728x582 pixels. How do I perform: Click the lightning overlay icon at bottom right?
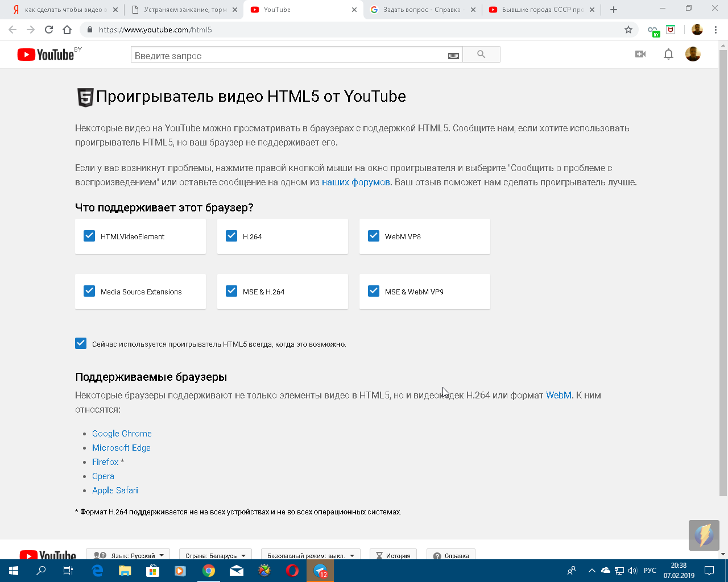click(704, 535)
